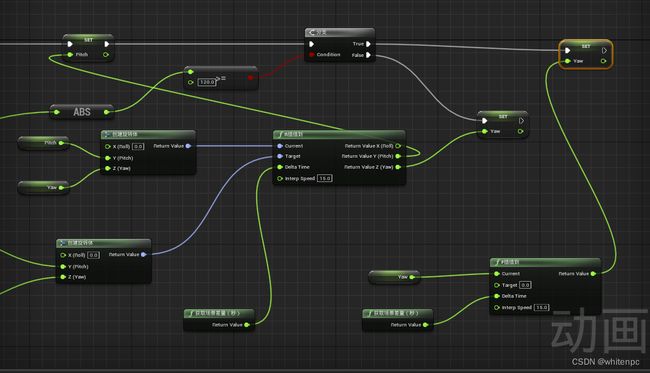Click Interp Speed pin on float interp node
Image resolution: width=650 pixels, height=373 pixels.
point(497,308)
